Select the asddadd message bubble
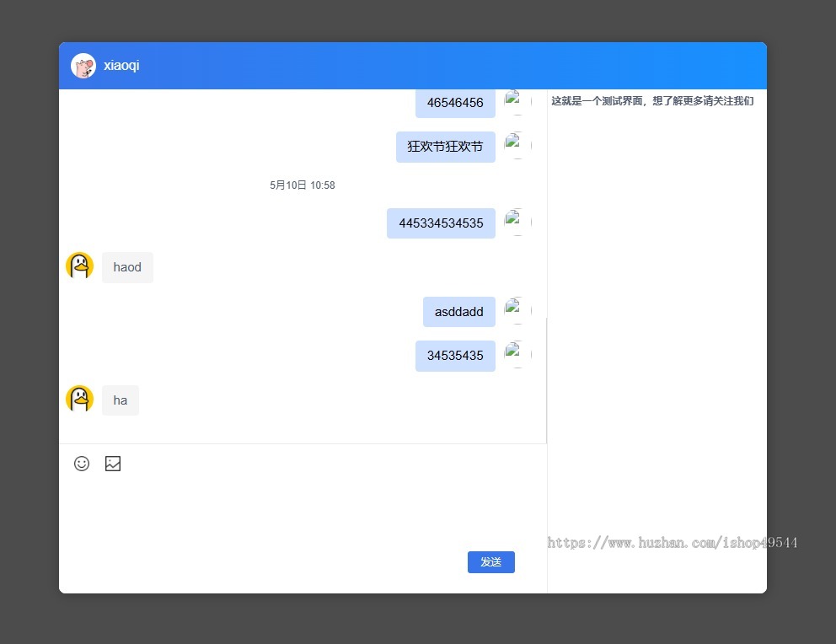Viewport: 836px width, 644px height. click(x=459, y=311)
